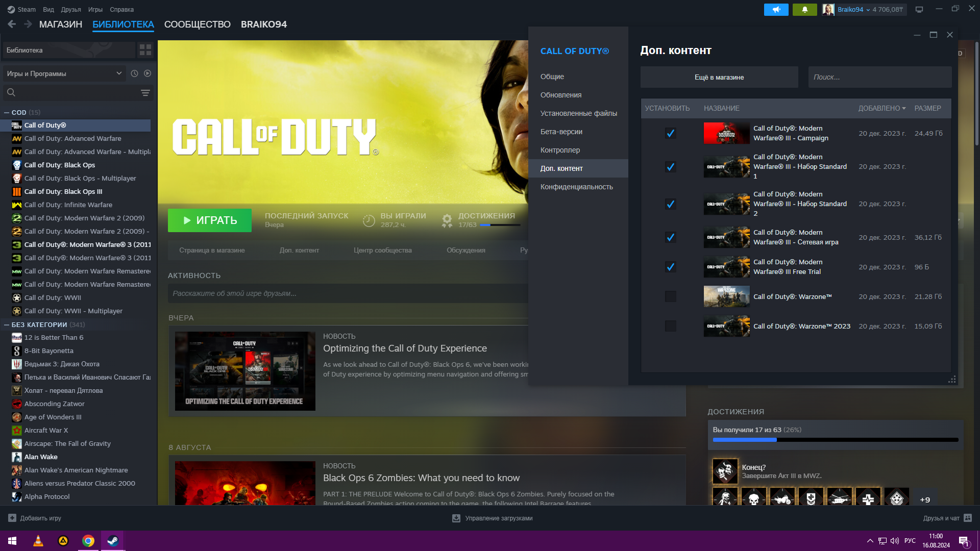Image resolution: width=980 pixels, height=551 pixels.
Task: Uncheck Сетевая игра install checkbox
Action: point(671,237)
